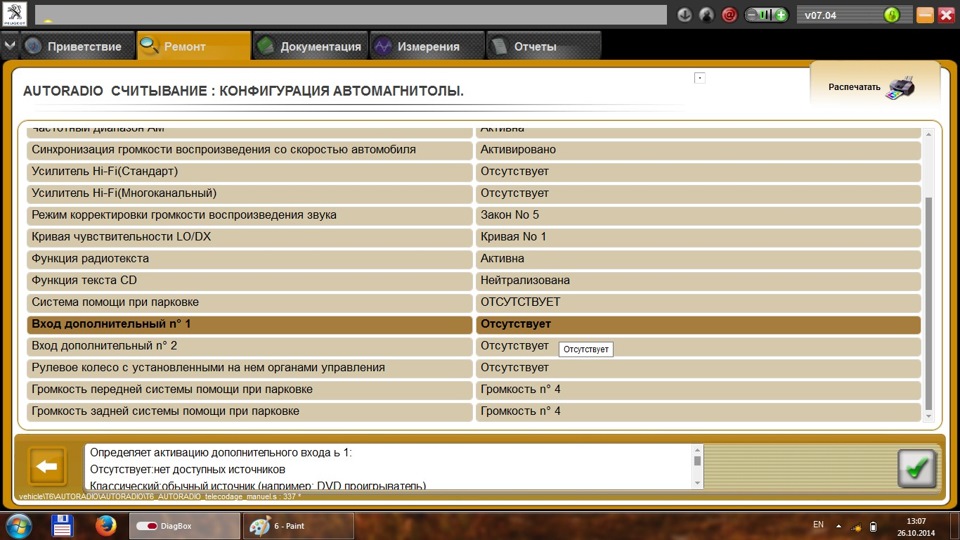The image size is (960, 540).
Task: Open the Приветствие tab
Action: pyautogui.click(x=78, y=47)
